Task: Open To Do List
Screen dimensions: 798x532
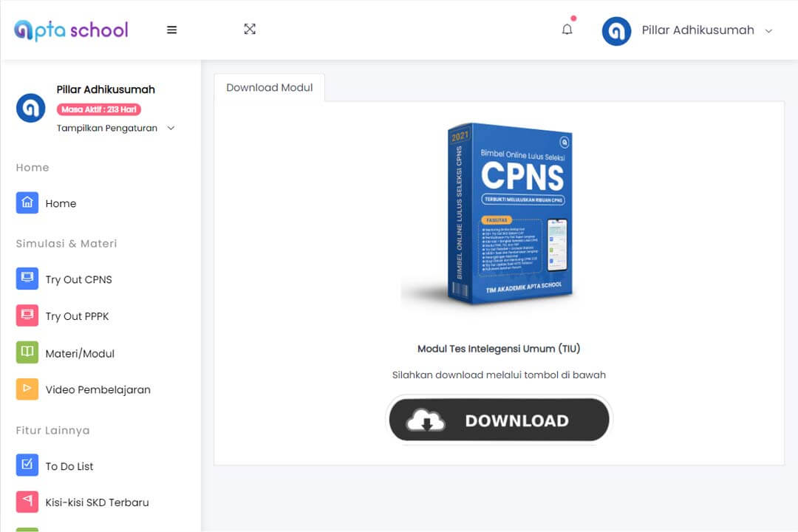Action: pos(69,466)
